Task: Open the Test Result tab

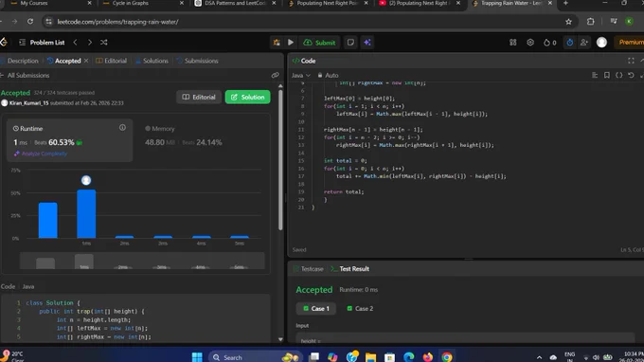Action: [x=349, y=269]
